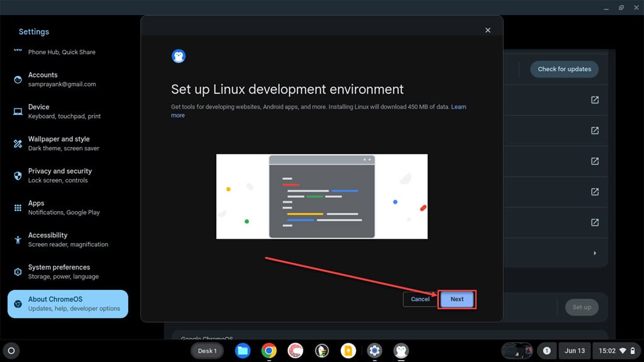Click the Wi-Fi icon in status tray
The image size is (644, 362).
[x=623, y=351]
